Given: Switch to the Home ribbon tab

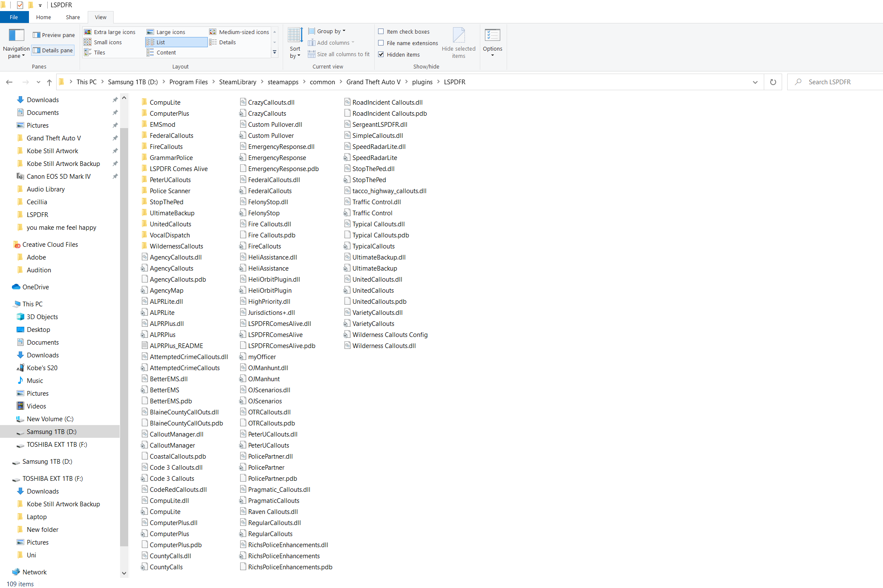Looking at the screenshot, I should coord(43,17).
